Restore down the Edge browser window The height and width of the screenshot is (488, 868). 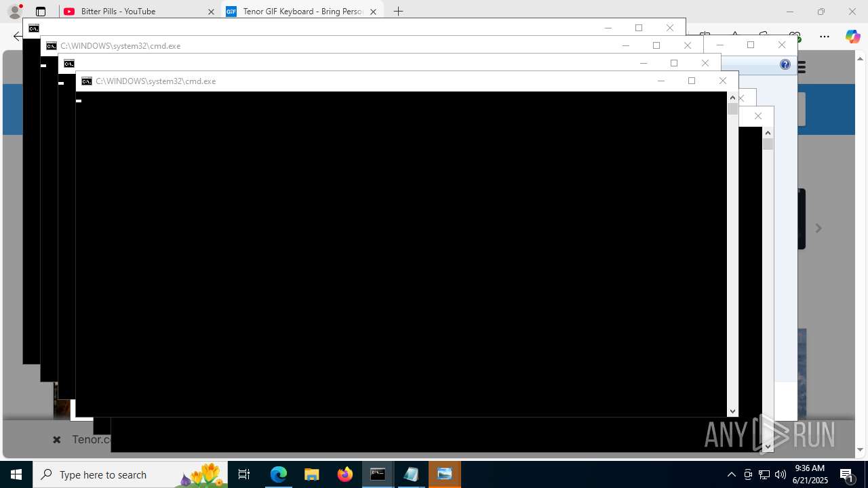(821, 12)
